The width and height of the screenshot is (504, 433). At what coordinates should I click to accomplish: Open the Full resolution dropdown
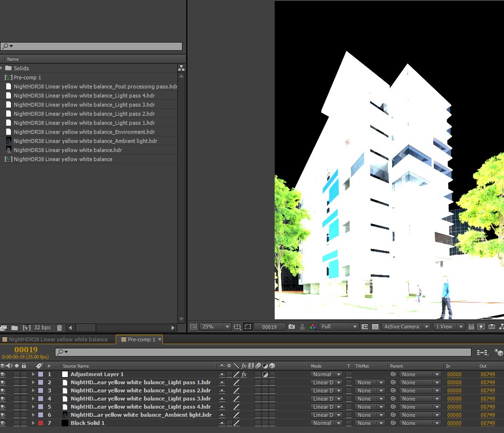point(338,326)
